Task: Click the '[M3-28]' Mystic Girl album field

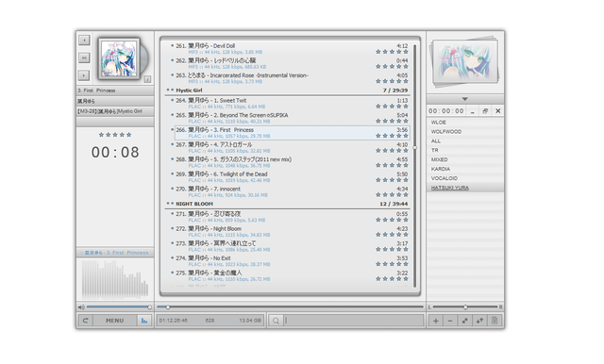Action: click(115, 111)
